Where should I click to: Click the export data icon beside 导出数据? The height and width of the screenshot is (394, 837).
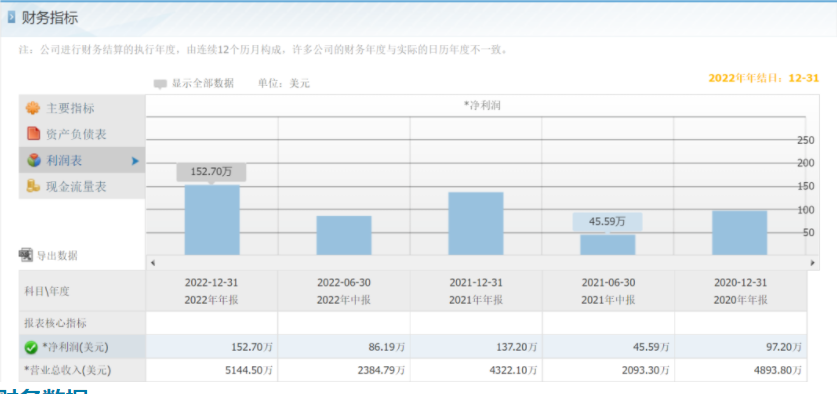click(x=26, y=255)
